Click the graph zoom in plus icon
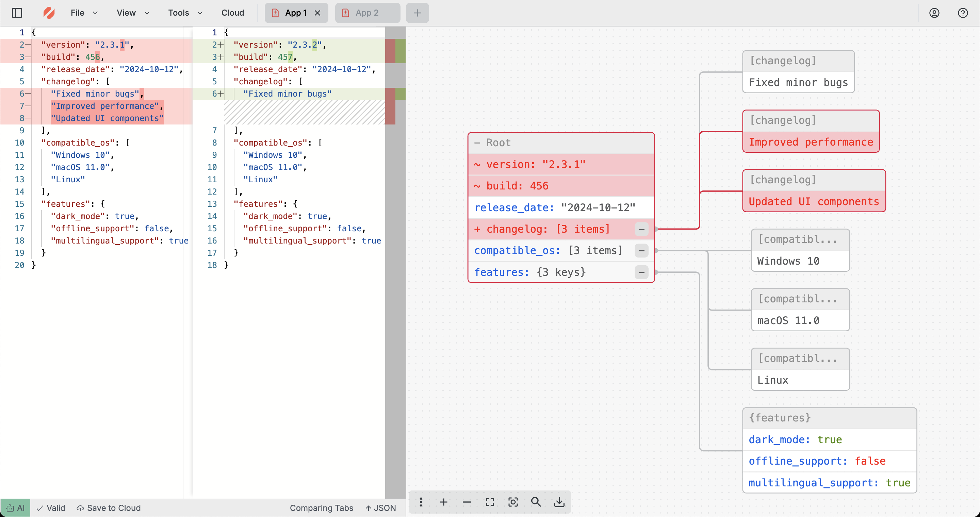Viewport: 980px width, 517px height. tap(444, 502)
